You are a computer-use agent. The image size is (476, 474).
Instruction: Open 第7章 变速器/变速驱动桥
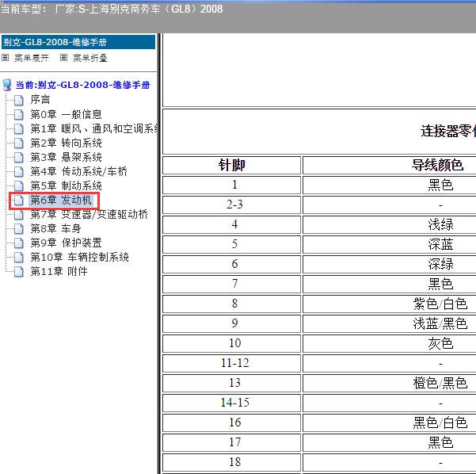pyautogui.click(x=89, y=214)
